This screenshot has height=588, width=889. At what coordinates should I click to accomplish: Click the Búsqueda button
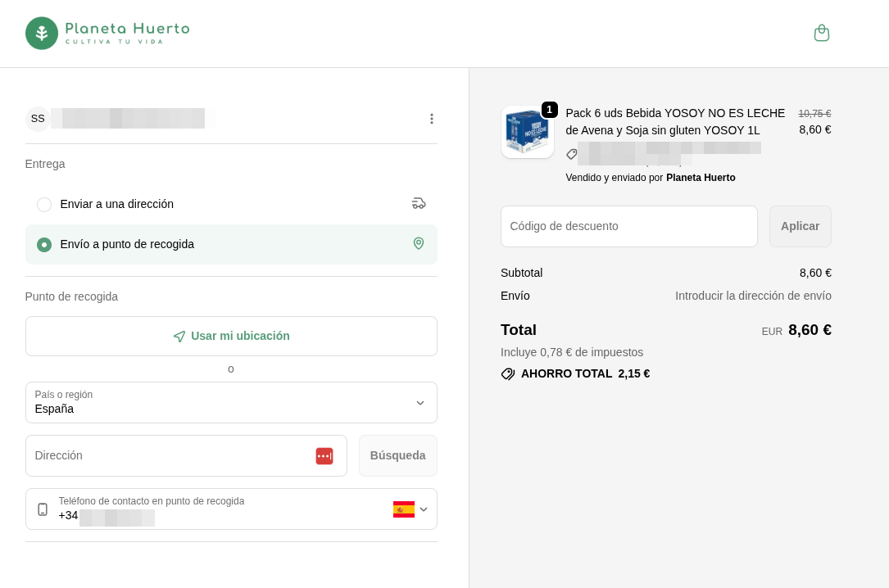[x=398, y=455]
